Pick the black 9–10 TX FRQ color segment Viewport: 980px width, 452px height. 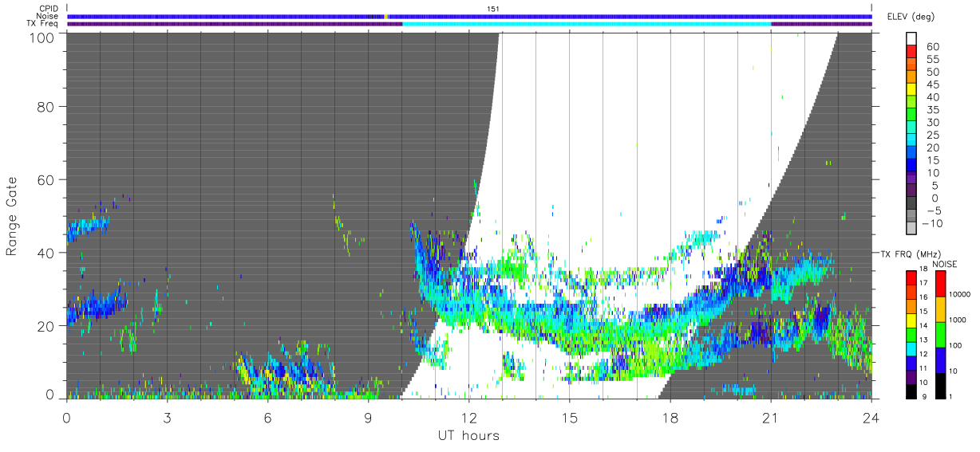[911, 391]
